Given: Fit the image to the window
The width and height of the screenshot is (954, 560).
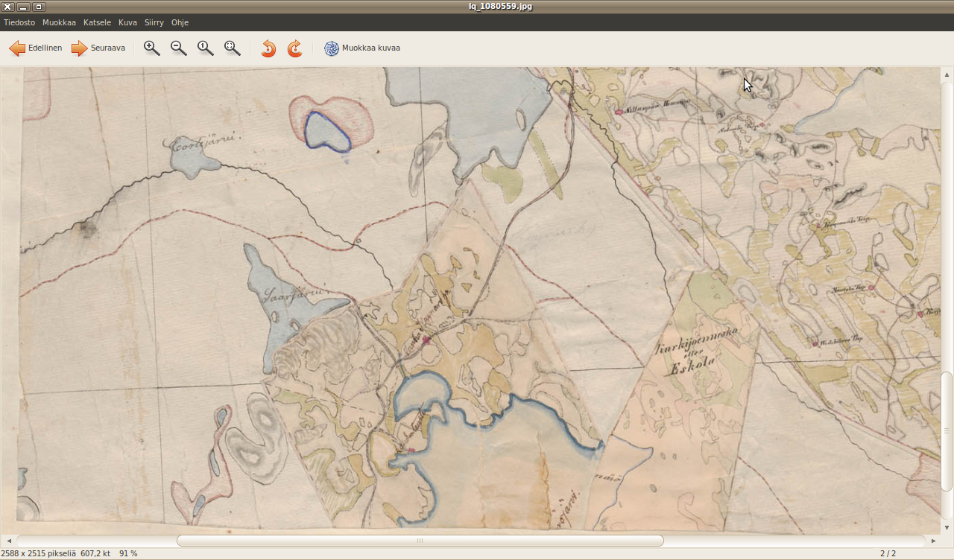Looking at the screenshot, I should (233, 48).
